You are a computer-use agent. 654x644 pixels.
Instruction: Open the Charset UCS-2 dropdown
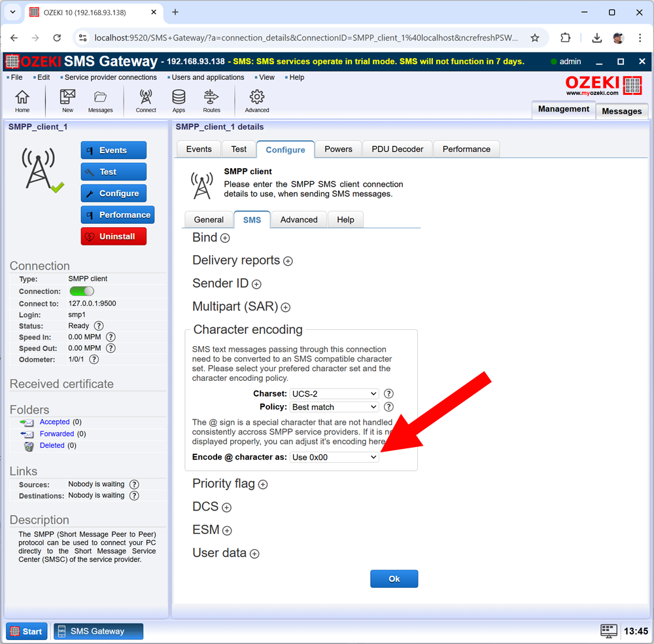click(334, 393)
